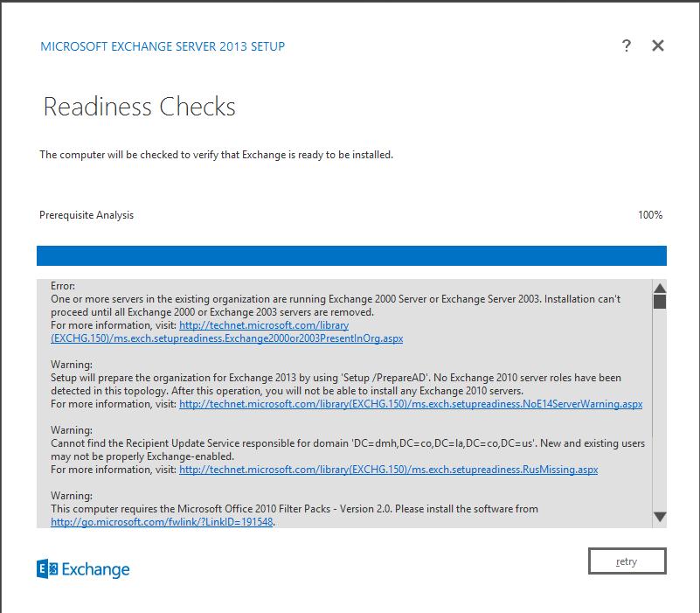Click the results scrollbar thumb

tap(660, 302)
